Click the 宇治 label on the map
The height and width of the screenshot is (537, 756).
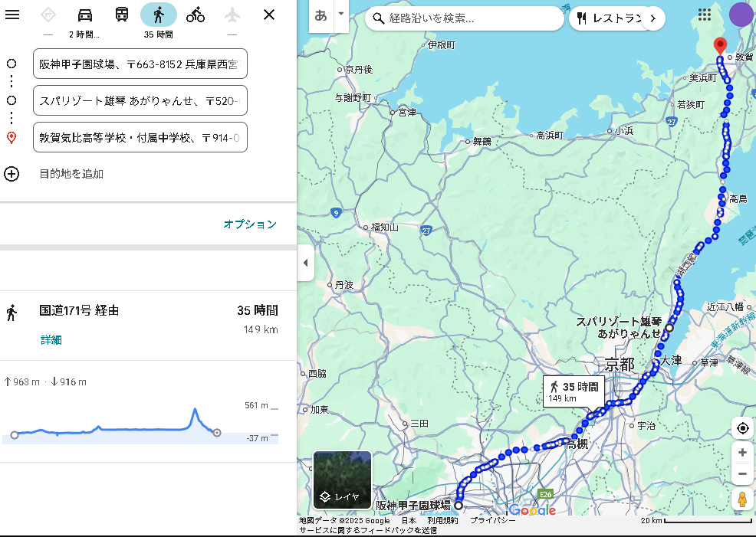click(646, 425)
